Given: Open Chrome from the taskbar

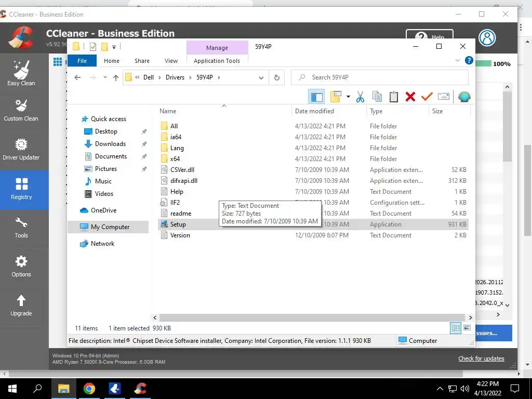Looking at the screenshot, I should coord(89,389).
